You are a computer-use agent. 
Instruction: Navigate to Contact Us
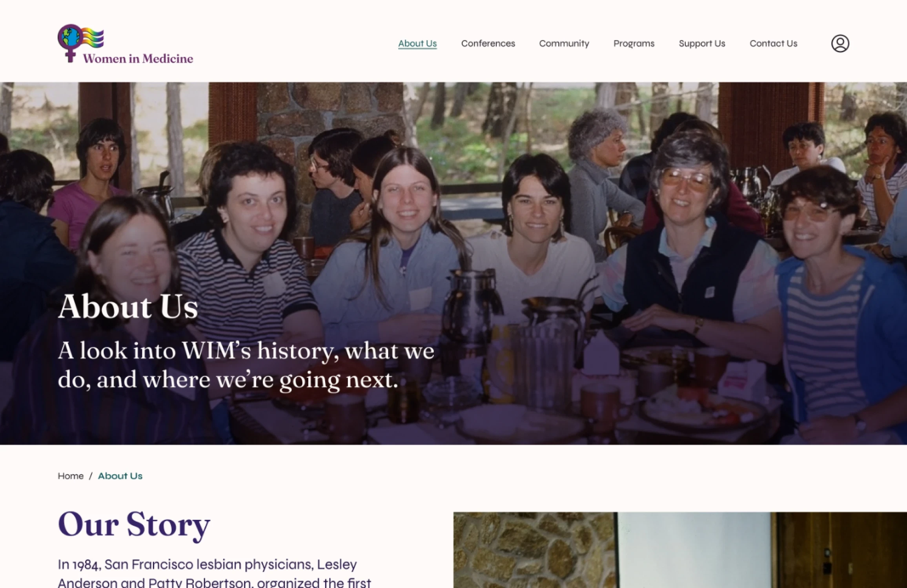point(773,44)
